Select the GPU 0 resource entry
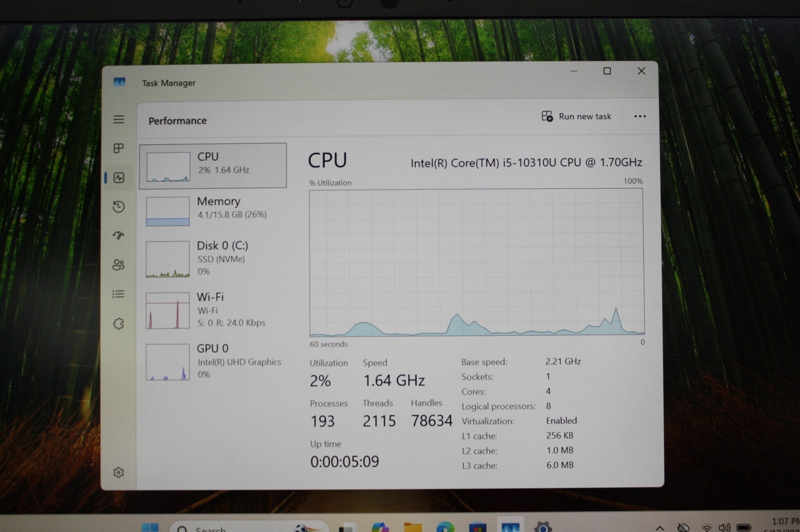The width and height of the screenshot is (800, 532). (213, 361)
